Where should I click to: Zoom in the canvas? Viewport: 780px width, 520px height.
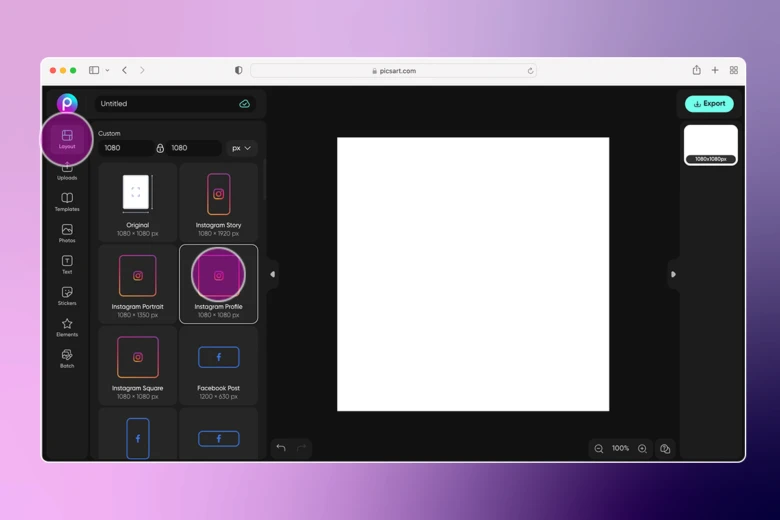[642, 449]
